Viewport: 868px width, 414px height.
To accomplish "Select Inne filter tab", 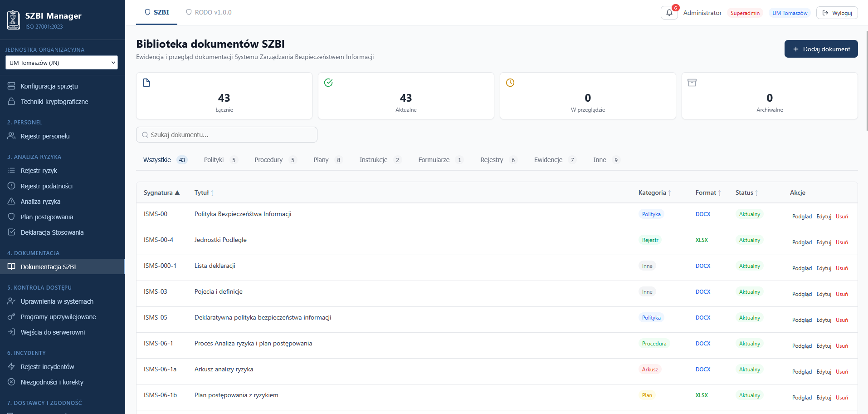I will (x=606, y=160).
